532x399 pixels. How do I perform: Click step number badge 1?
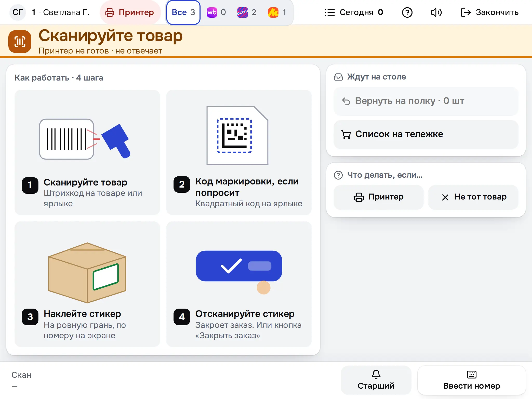tap(30, 185)
